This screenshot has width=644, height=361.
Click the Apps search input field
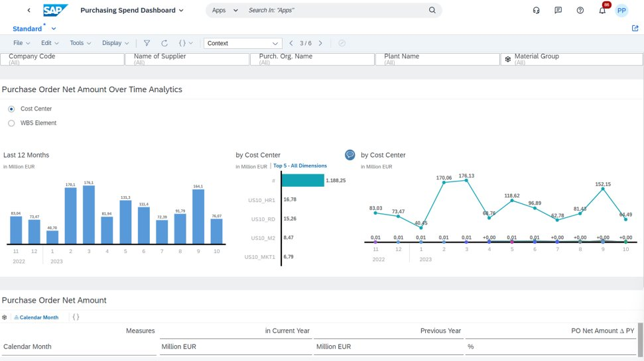click(336, 11)
